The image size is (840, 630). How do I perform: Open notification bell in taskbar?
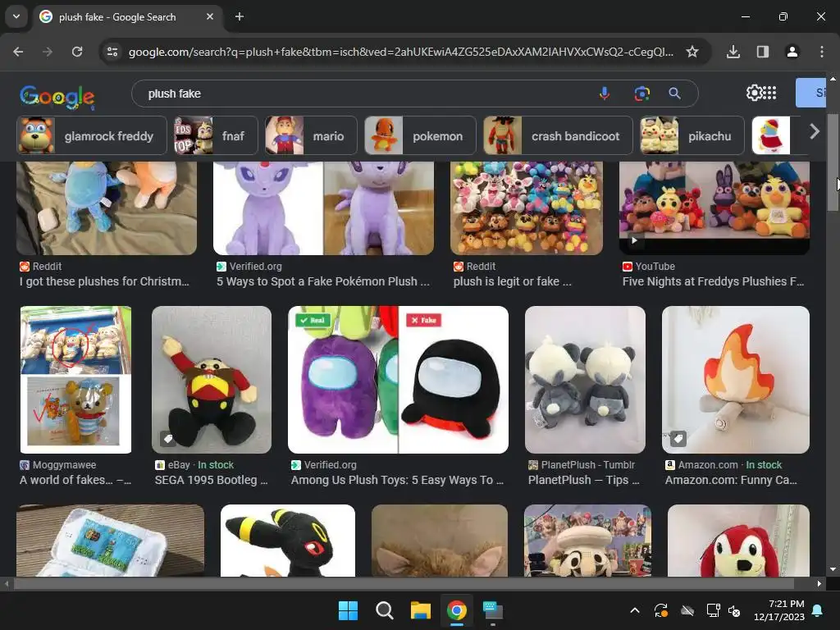click(818, 610)
